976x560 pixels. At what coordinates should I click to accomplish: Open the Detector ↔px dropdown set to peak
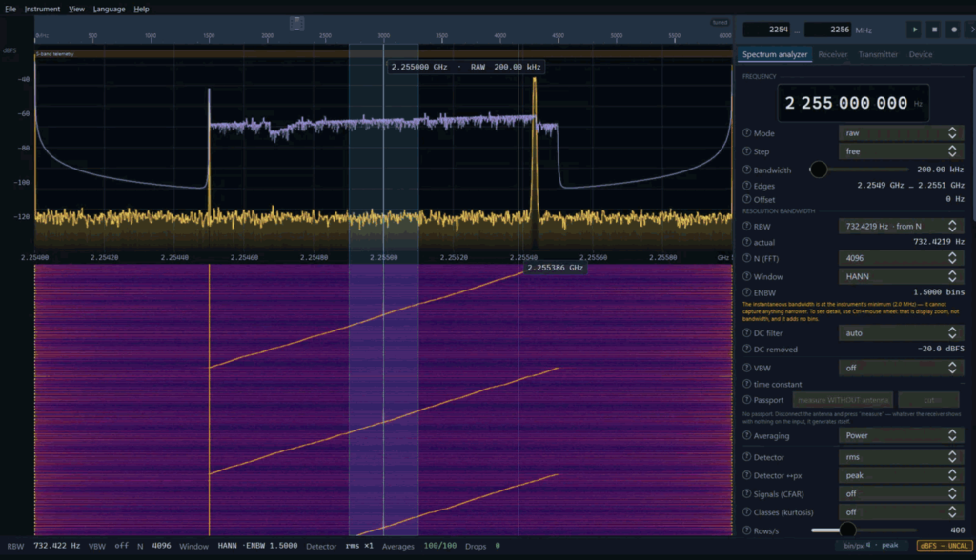902,475
